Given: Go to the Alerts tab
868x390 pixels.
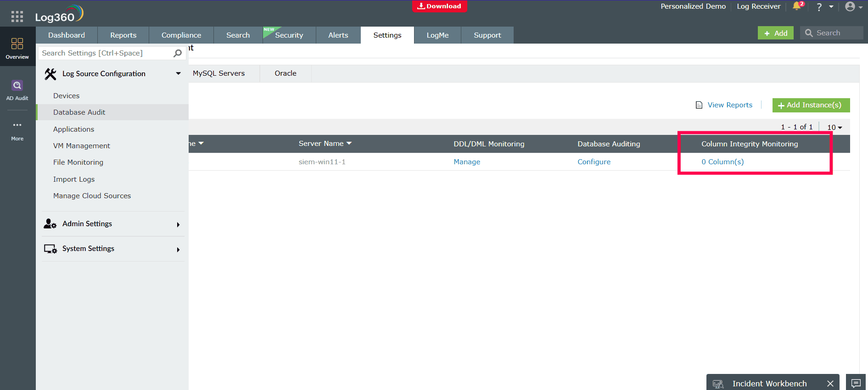Looking at the screenshot, I should 338,35.
